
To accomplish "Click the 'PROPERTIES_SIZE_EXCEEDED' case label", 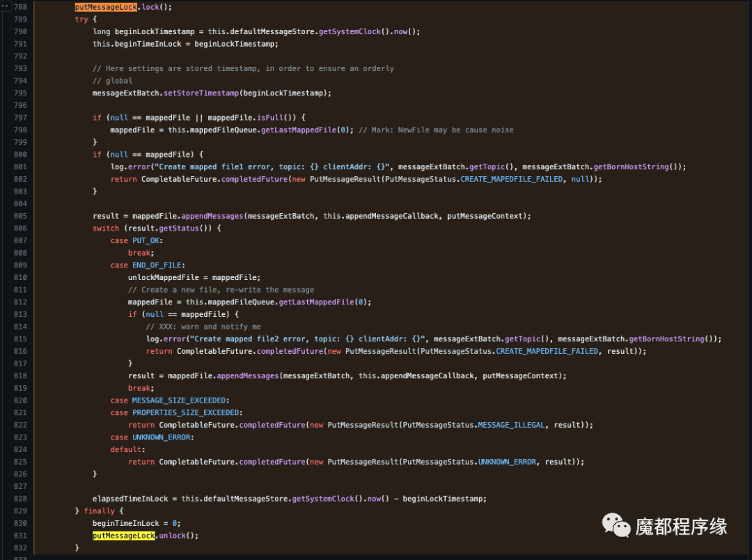I will point(186,412).
